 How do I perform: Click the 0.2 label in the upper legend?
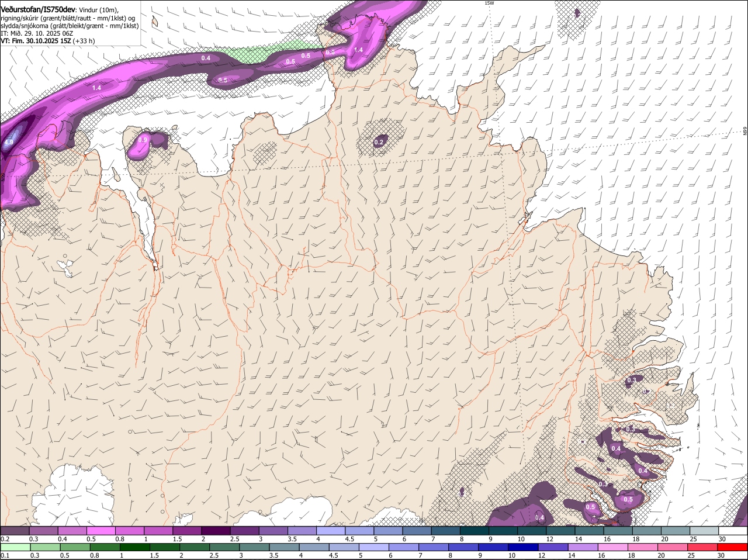[5, 538]
